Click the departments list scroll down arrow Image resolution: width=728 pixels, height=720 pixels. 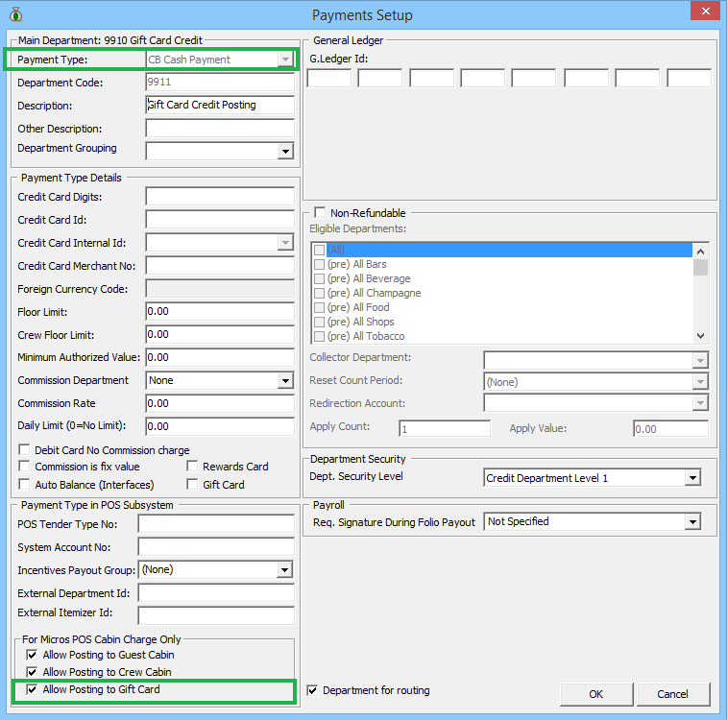click(700, 336)
